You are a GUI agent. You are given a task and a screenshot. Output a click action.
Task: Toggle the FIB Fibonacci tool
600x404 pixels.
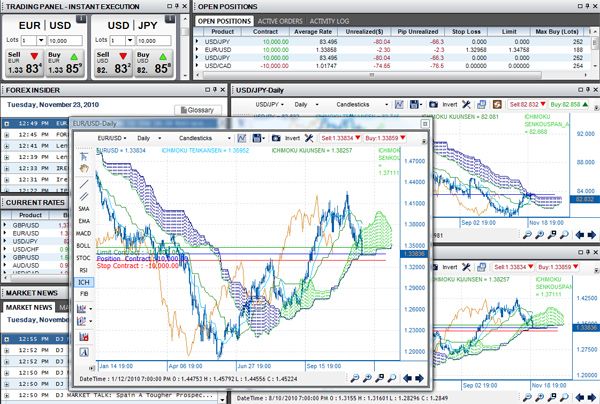84,294
